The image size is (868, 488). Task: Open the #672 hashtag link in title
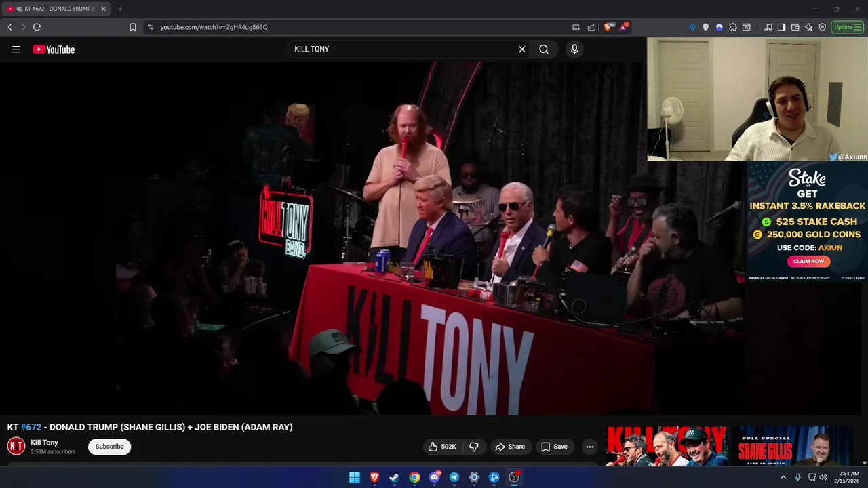31,427
